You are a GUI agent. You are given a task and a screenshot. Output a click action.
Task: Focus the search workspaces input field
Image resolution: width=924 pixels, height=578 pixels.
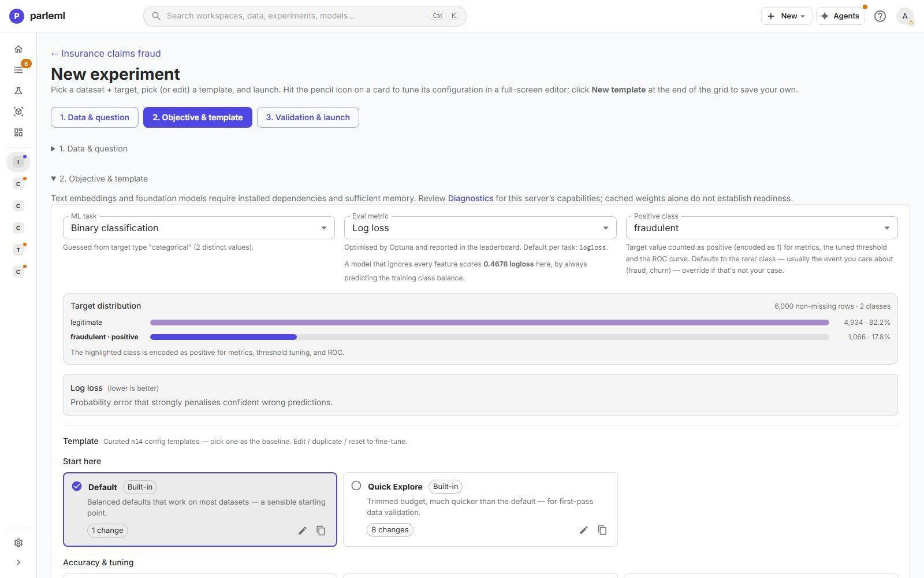tap(305, 16)
